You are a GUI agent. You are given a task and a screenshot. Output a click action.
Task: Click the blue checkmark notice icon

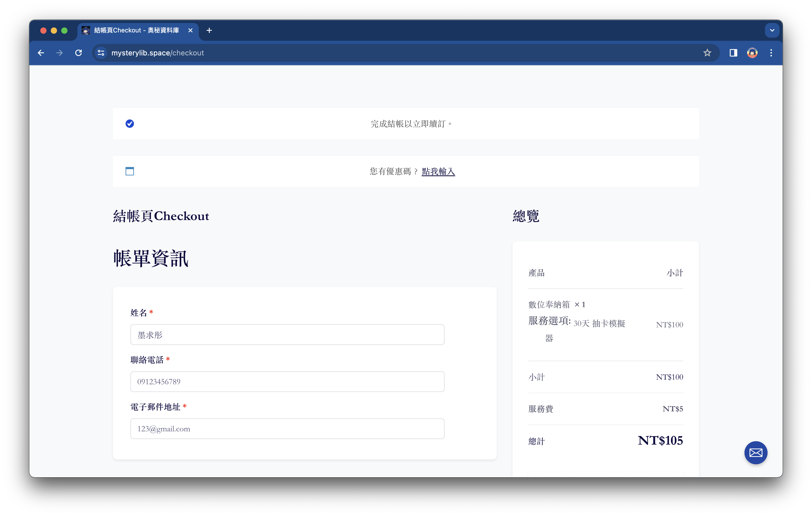129,124
